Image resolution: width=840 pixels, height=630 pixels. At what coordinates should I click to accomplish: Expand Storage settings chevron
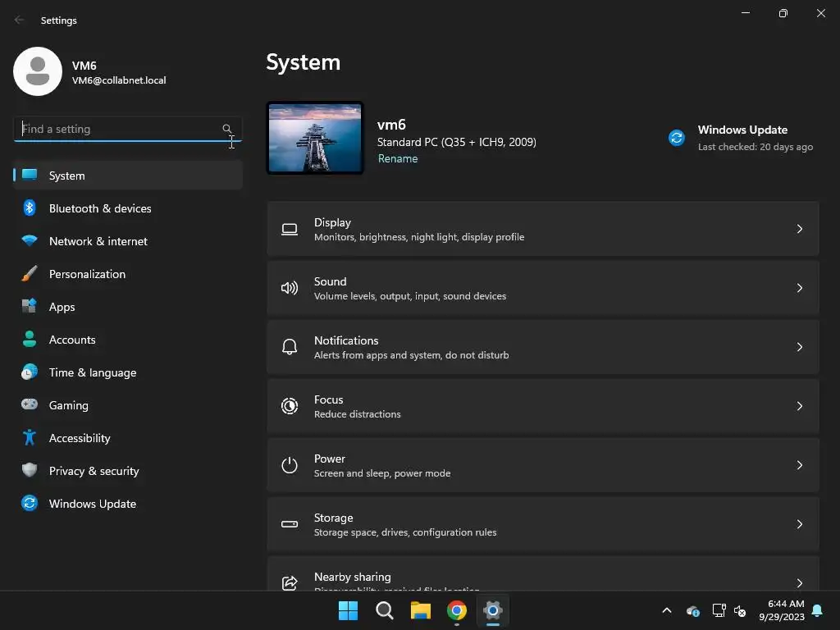(x=799, y=524)
